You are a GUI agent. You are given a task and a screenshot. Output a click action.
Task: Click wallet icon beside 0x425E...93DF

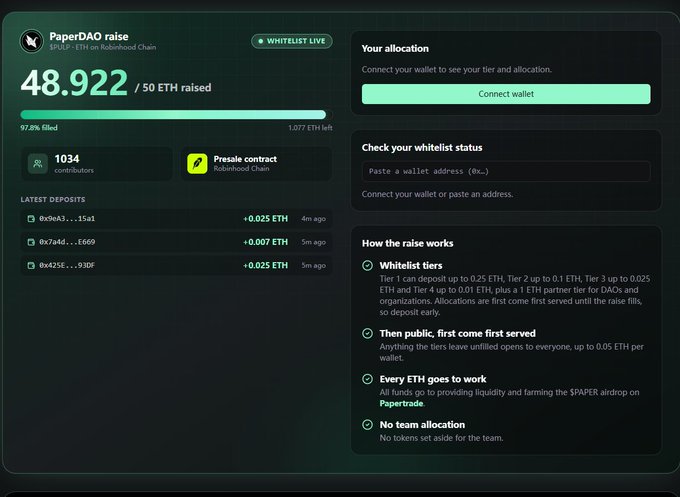(x=31, y=265)
